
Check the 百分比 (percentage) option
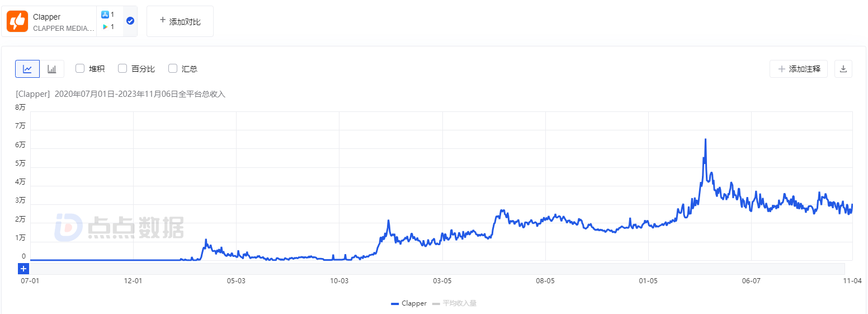click(x=122, y=68)
